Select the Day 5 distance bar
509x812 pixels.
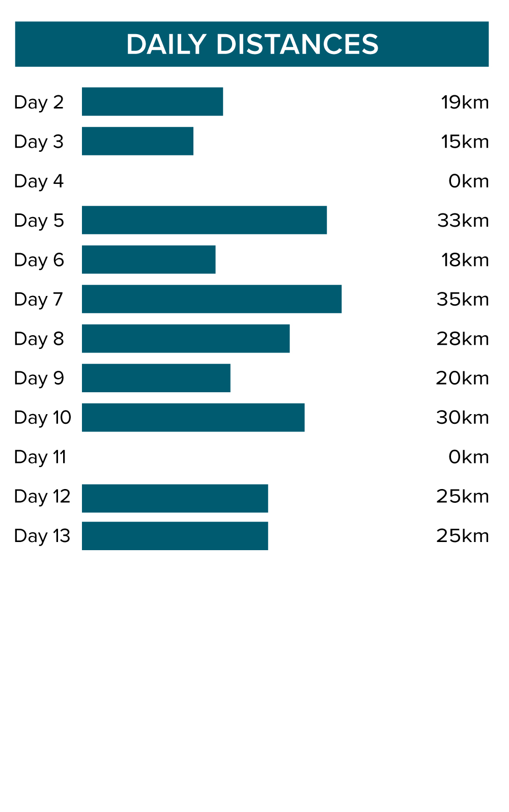coord(204,220)
